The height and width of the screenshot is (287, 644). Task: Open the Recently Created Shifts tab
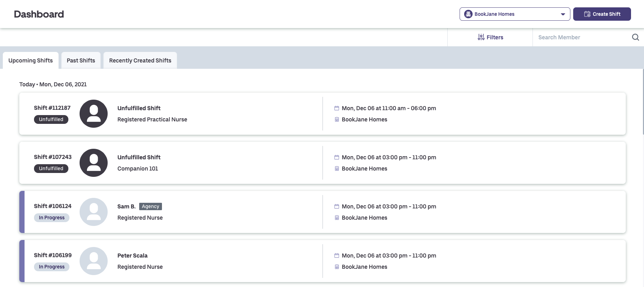(140, 60)
